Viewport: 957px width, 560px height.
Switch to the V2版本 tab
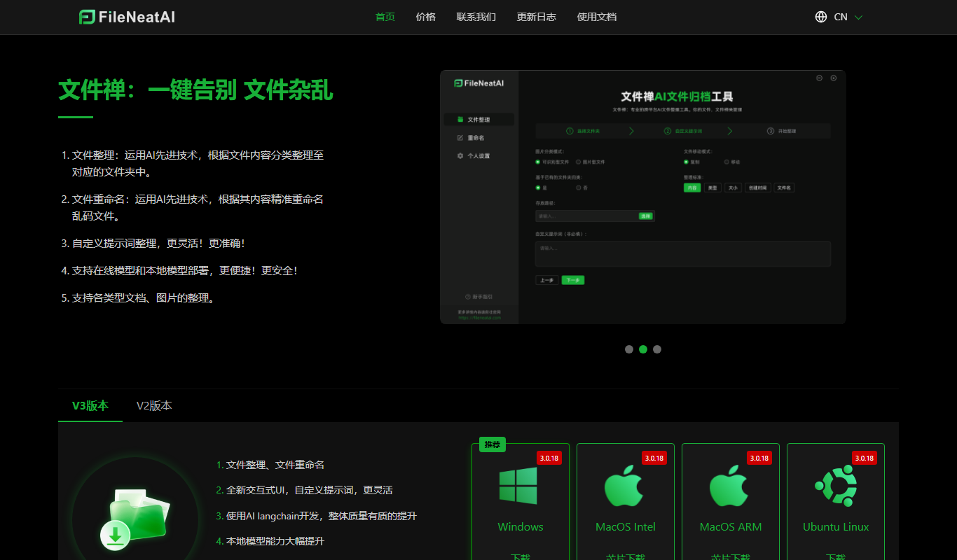tap(154, 405)
